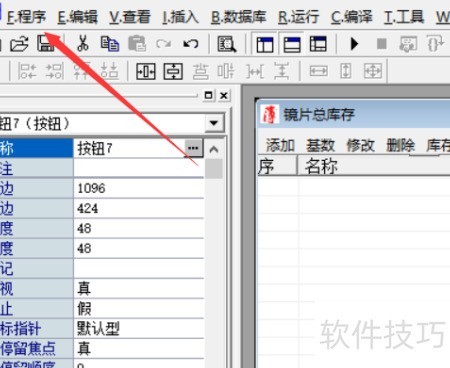Viewport: 450px width, 368px height.
Task: Center vertically with the alignment icon
Action: (x=173, y=71)
